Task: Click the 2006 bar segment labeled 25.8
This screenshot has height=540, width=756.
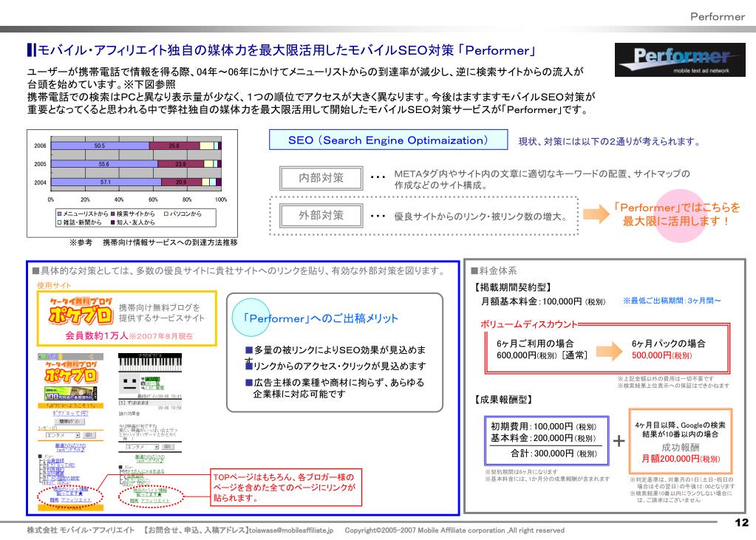Action: [174, 146]
